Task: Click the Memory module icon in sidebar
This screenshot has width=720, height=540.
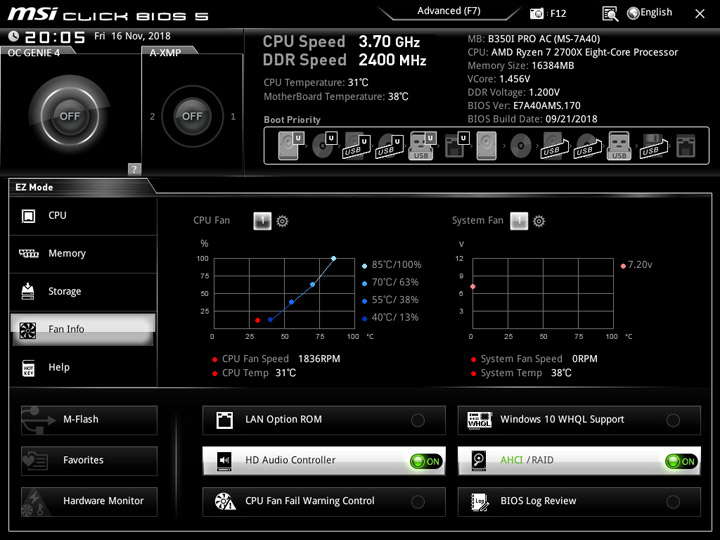Action: (28, 253)
